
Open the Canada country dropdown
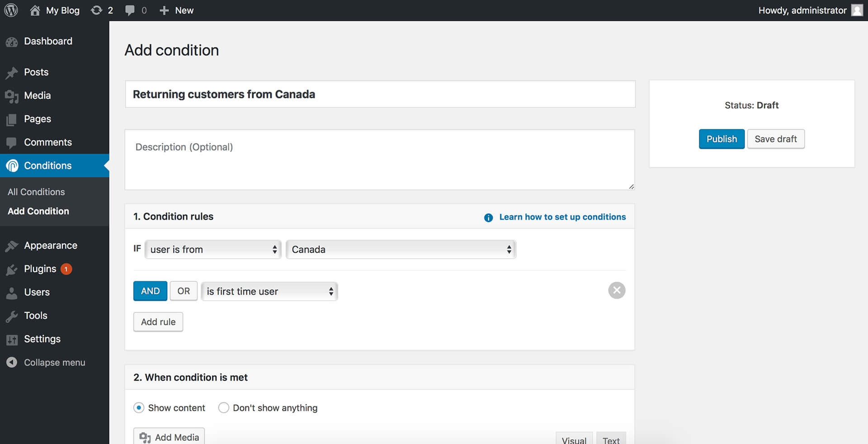click(401, 249)
